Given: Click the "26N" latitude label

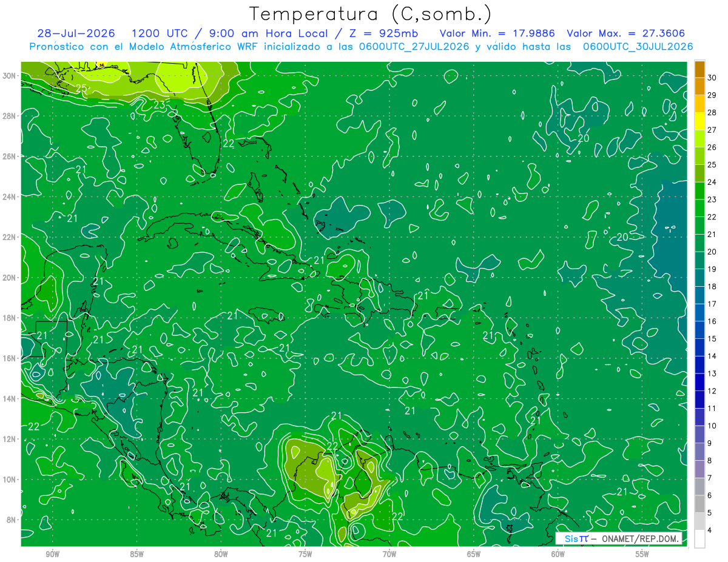Looking at the screenshot, I should (10, 156).
